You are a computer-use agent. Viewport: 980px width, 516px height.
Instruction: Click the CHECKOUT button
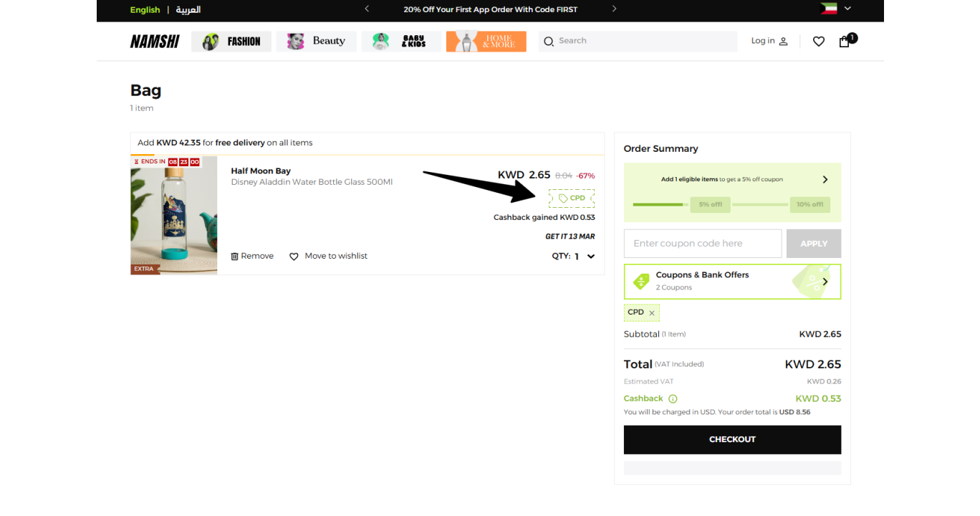(x=732, y=439)
